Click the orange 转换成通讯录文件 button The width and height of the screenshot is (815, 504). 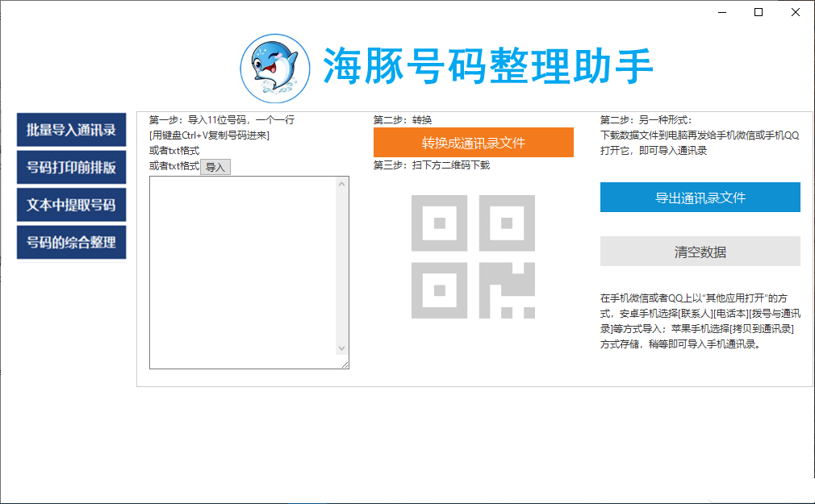click(474, 143)
